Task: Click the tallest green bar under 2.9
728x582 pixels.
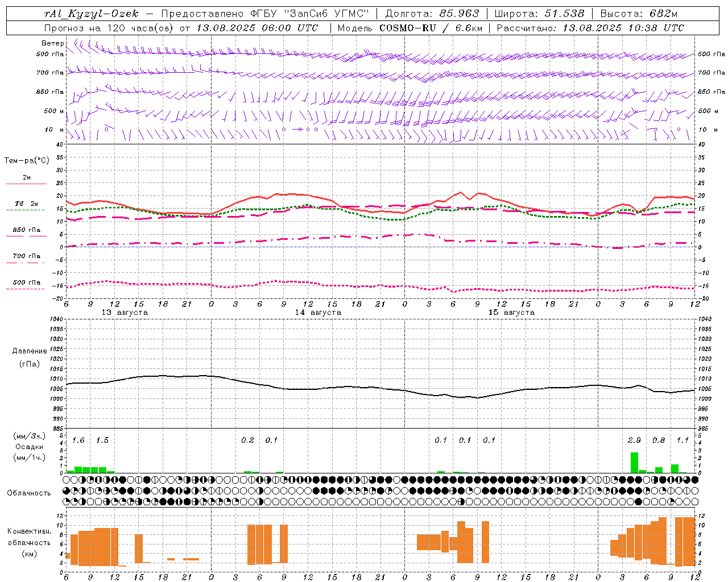Action: [x=634, y=463]
